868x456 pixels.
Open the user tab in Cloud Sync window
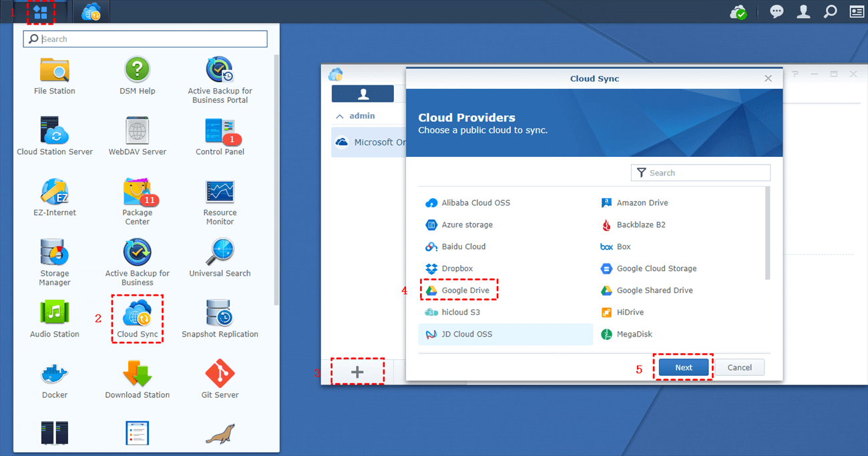[x=363, y=93]
